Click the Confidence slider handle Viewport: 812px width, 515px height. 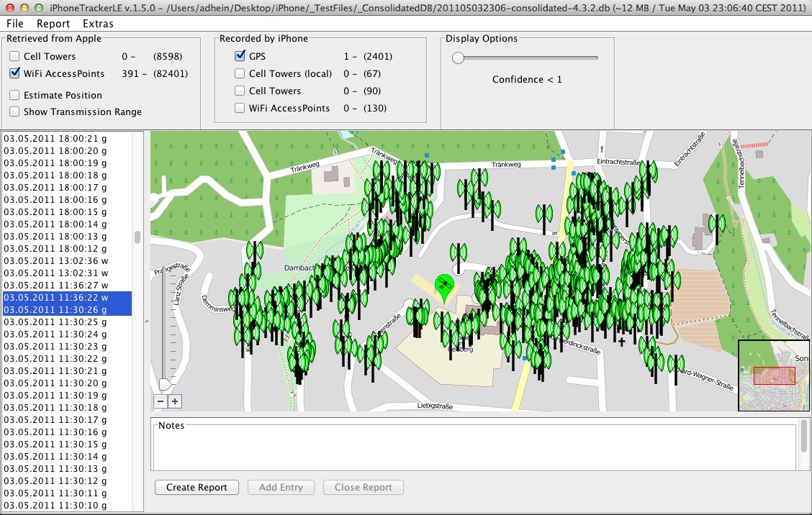(458, 58)
